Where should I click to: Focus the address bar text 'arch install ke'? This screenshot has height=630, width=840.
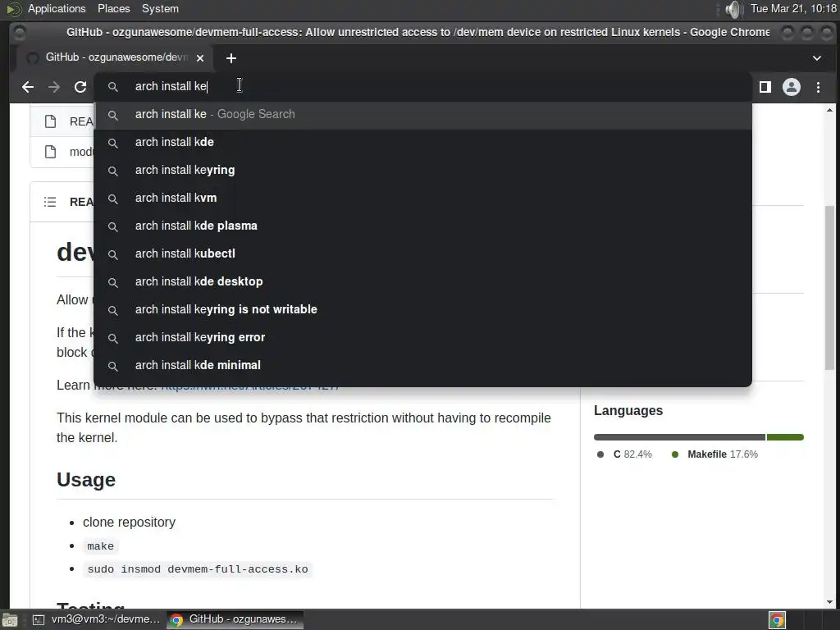[171, 86]
